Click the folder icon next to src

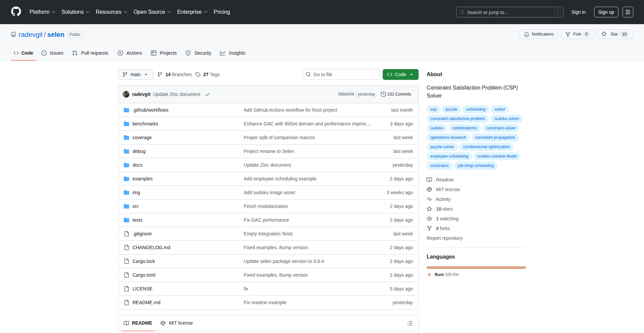[126, 206]
